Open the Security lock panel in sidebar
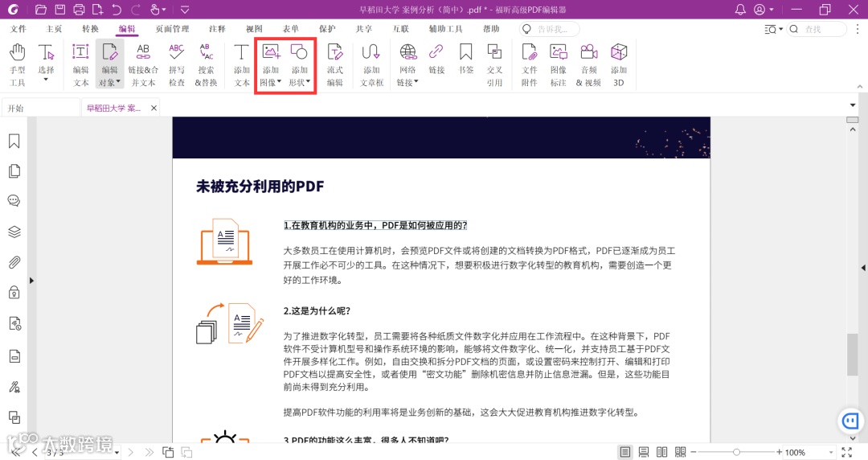This screenshot has height=460, width=868. [x=14, y=292]
